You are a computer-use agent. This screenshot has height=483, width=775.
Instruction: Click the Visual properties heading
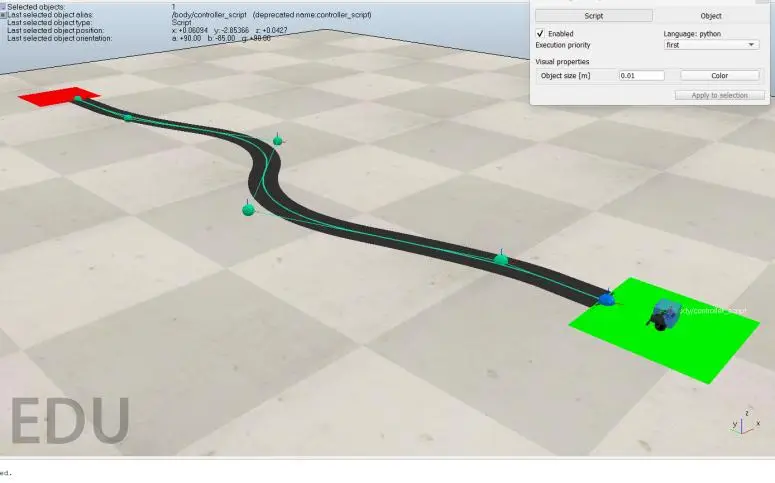click(562, 62)
